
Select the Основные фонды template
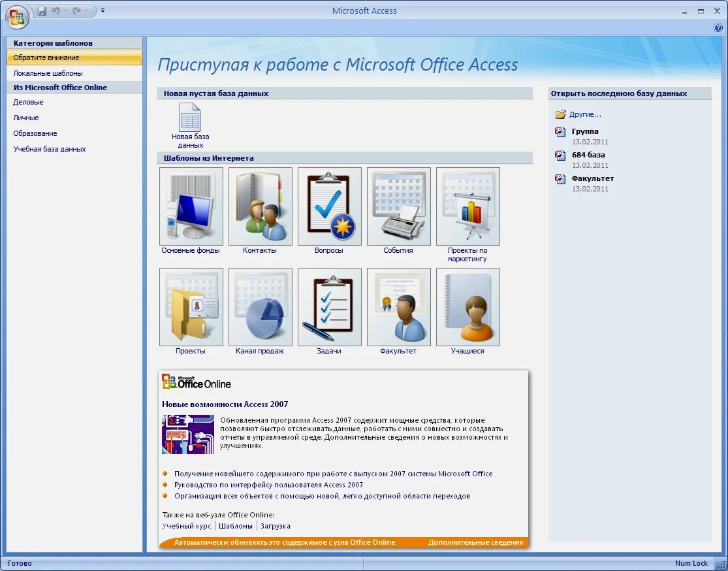[191, 206]
